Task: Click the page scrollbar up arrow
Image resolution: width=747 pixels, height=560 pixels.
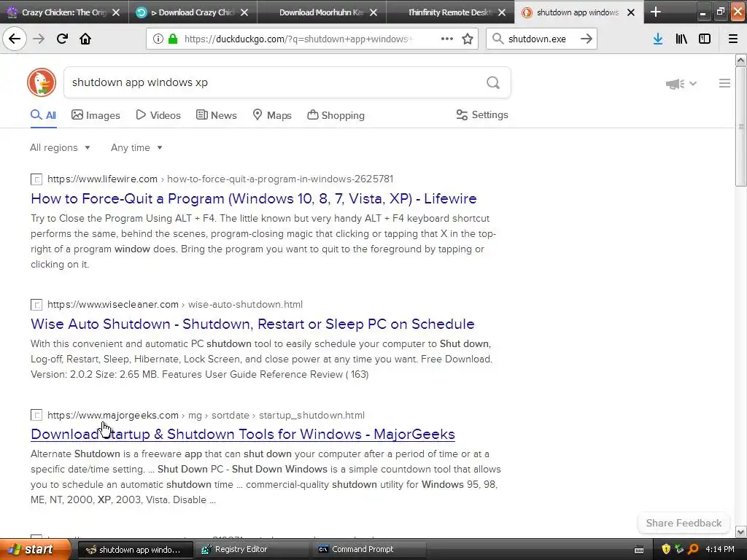Action: coord(741,60)
